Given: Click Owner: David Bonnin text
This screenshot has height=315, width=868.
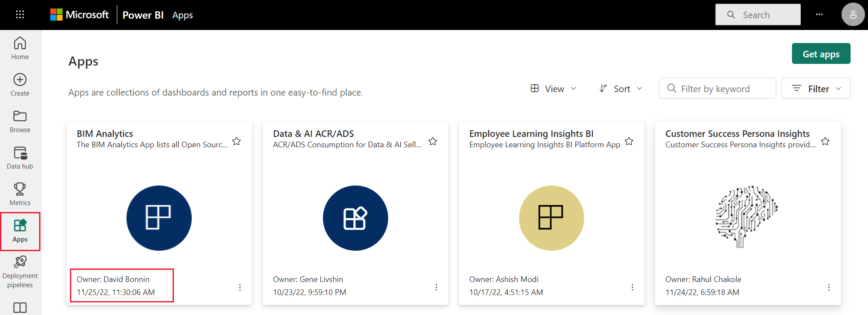Looking at the screenshot, I should [113, 279].
